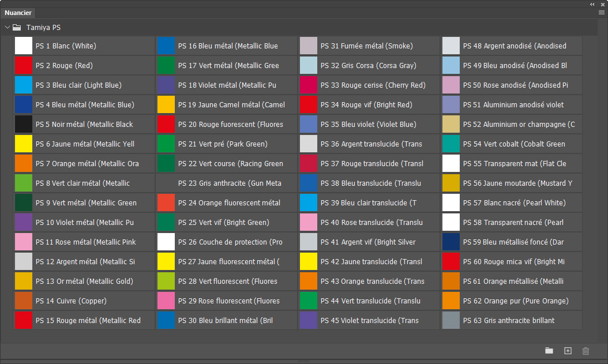Select the Nuancier tab
This screenshot has width=608, height=364.
point(18,13)
